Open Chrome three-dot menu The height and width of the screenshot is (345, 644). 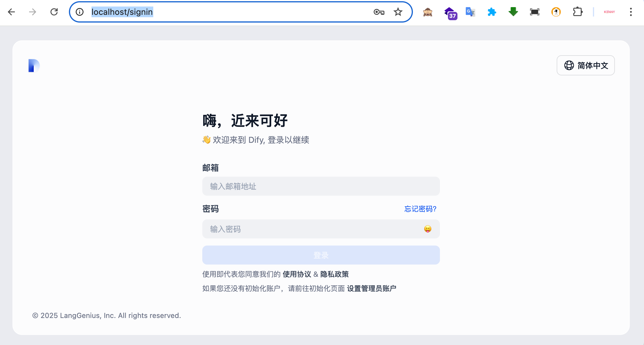(x=631, y=12)
